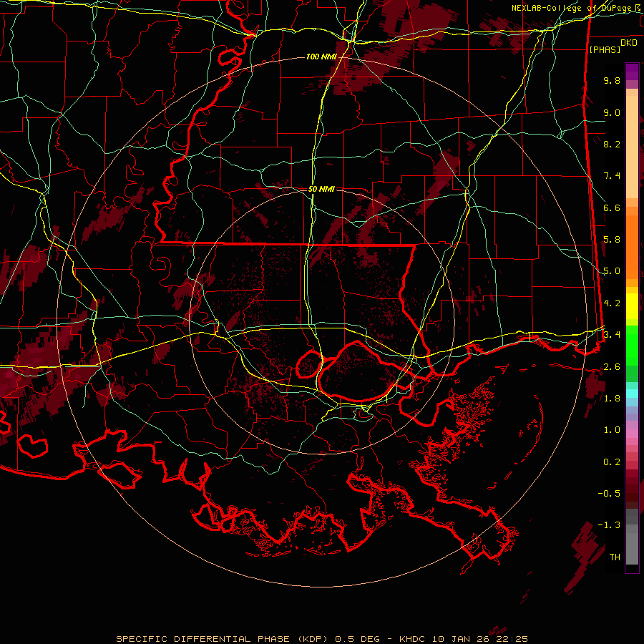644x644 pixels.
Task: Click the 0.2 scale value
Action: tap(612, 462)
